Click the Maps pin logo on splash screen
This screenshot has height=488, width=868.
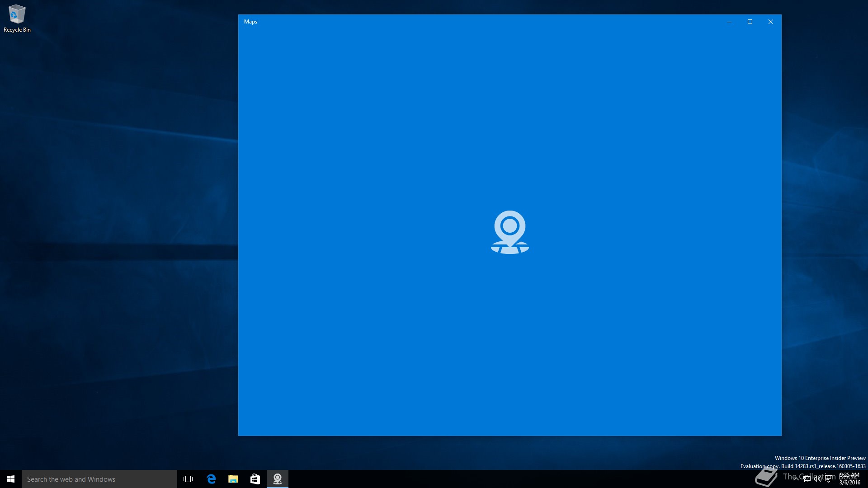pyautogui.click(x=509, y=232)
